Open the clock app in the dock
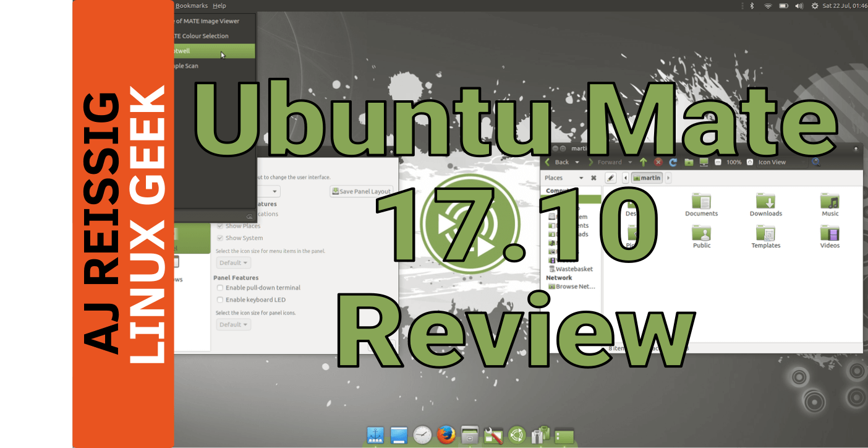Viewport: 868px width, 448px height. click(422, 435)
